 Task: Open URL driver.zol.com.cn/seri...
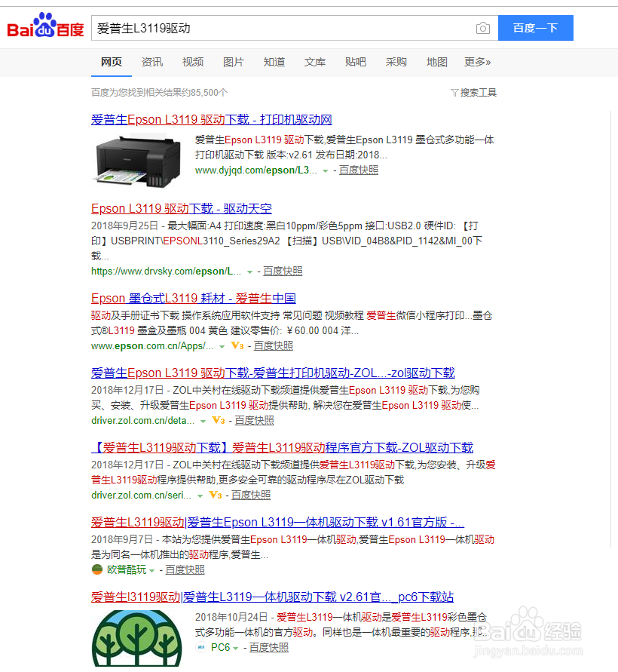pos(142,496)
